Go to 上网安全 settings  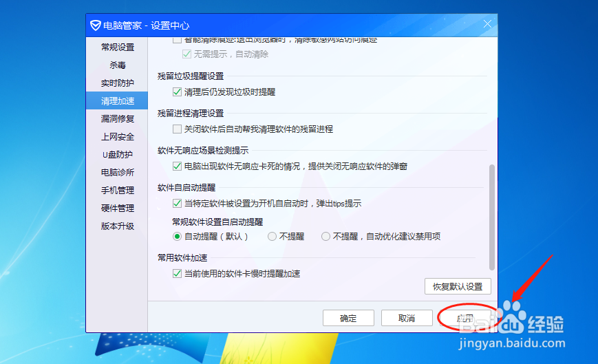click(118, 137)
